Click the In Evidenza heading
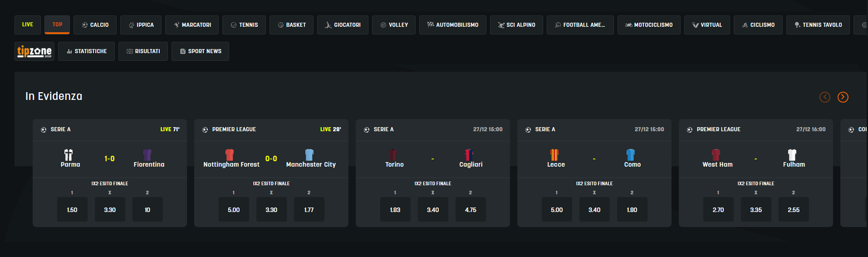Screen dimensions: 868x257 point(54,96)
